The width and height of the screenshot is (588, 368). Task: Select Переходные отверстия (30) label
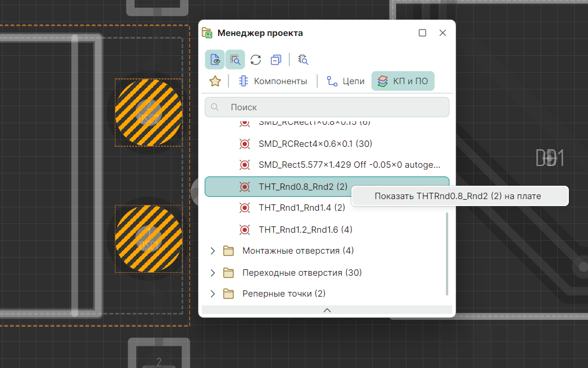302,273
